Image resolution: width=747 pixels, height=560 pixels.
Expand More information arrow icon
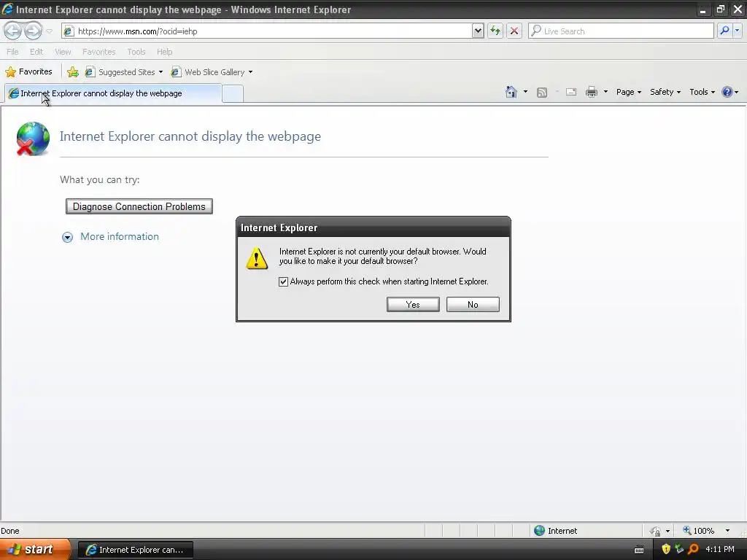tap(68, 237)
